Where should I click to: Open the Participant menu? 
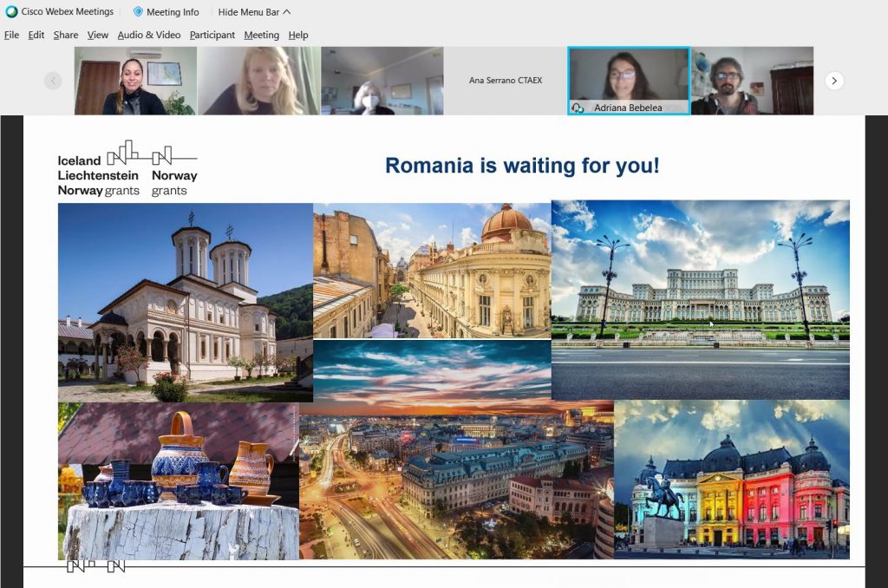click(x=212, y=35)
